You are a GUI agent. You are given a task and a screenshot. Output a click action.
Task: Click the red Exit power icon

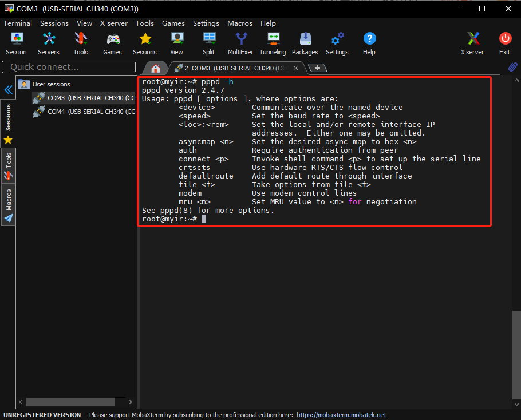tap(505, 43)
